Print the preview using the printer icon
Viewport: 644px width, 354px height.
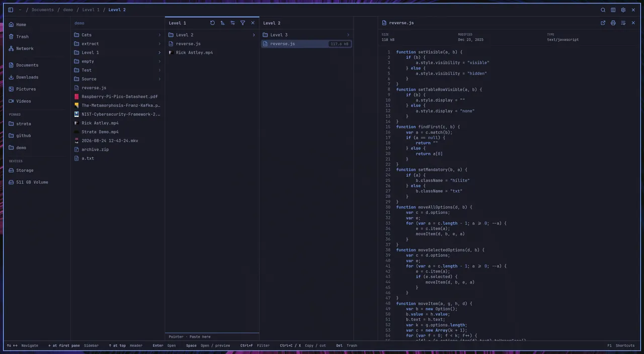click(x=613, y=23)
